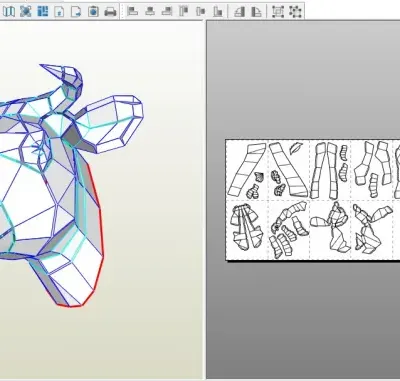400x381 pixels.
Task: Select the align top edges tool
Action: click(184, 11)
